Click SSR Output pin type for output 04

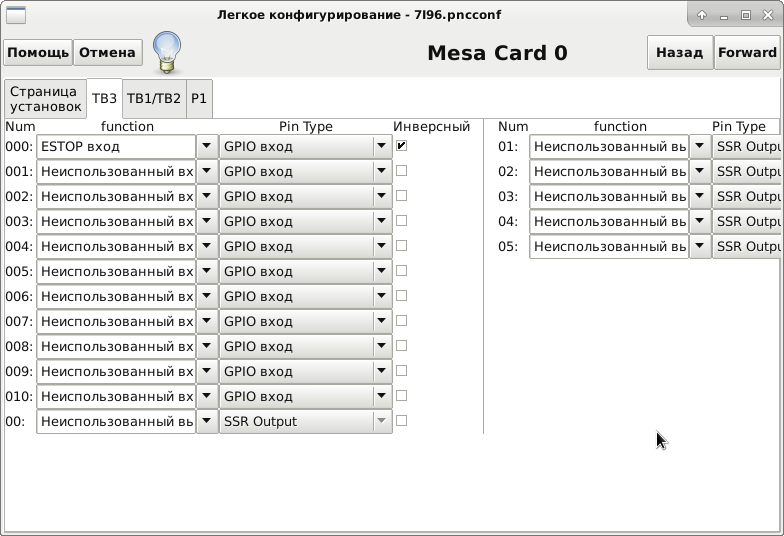pyautogui.click(x=747, y=222)
